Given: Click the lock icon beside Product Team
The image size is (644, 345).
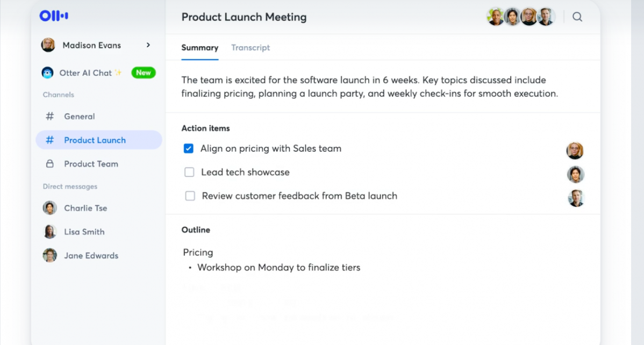Looking at the screenshot, I should pos(49,164).
